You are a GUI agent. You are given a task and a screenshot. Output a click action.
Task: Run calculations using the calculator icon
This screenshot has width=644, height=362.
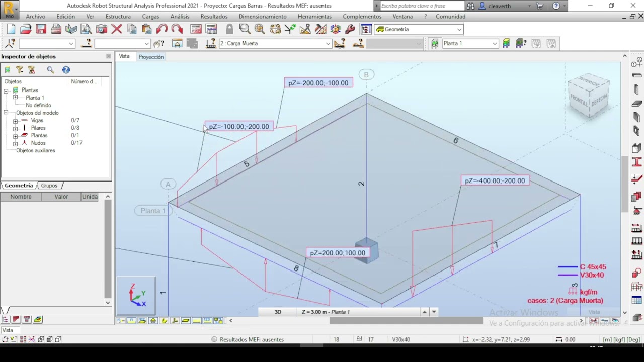(x=196, y=29)
